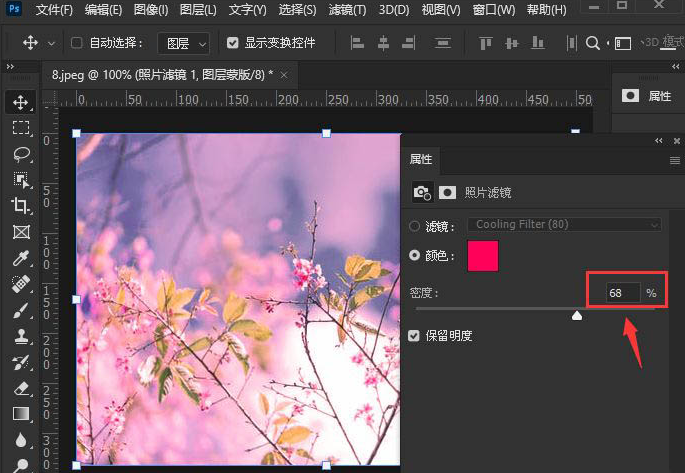The image size is (685, 473).
Task: Click the pink color swatch
Action: (x=482, y=256)
